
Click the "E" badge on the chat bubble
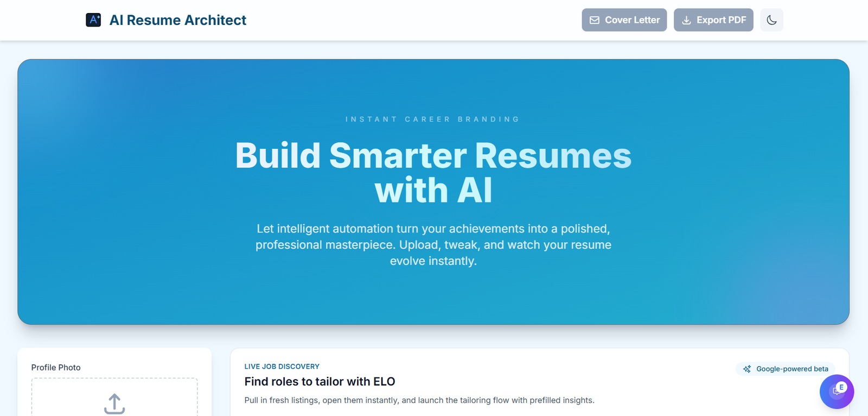[842, 387]
